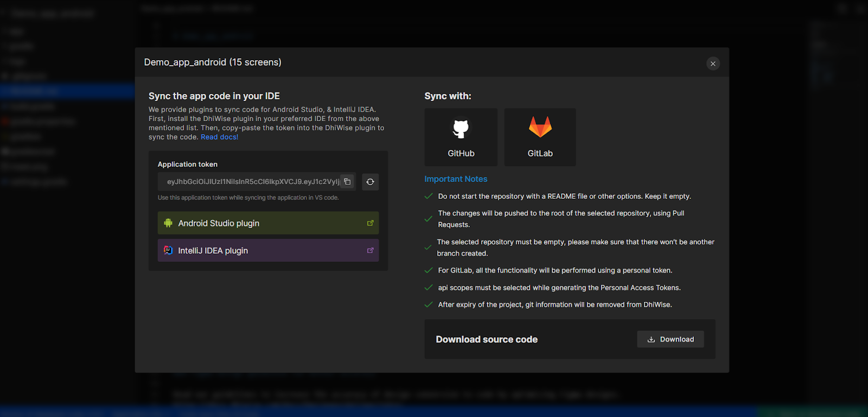Download the source code
The height and width of the screenshot is (417, 868).
(671, 339)
